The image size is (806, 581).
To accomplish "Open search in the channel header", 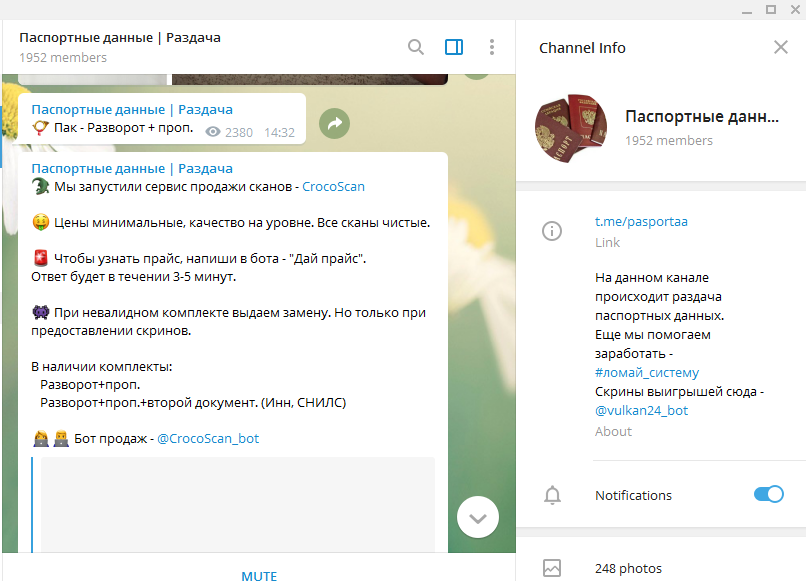I will [416, 47].
